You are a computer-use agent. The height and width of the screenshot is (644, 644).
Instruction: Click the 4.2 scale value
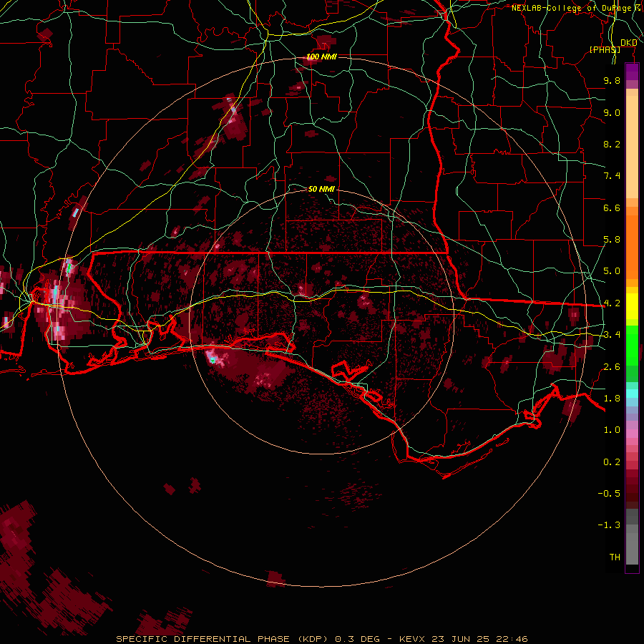[x=612, y=303]
